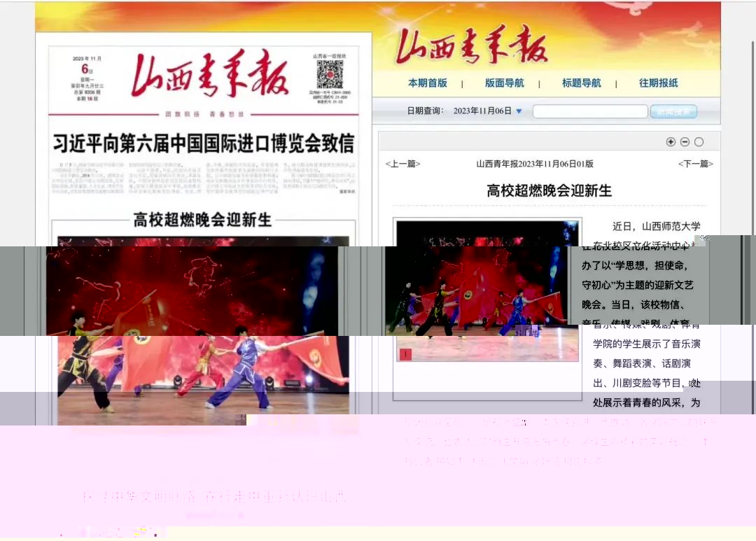
Task: Click the 高校超燃晚会迎新生 headline on the page preview
Action: pos(202,220)
